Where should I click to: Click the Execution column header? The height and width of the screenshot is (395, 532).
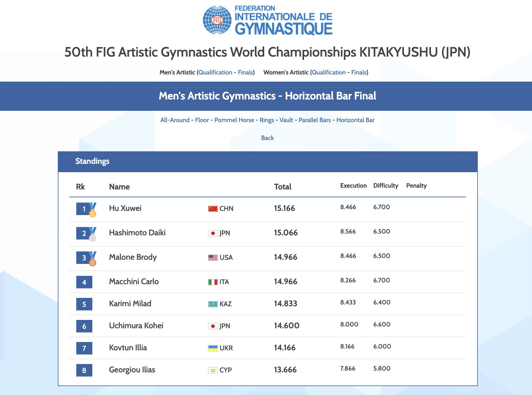coord(354,186)
